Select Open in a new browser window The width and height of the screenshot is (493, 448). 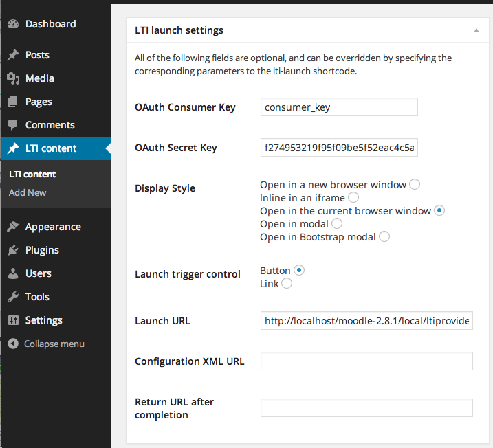point(414,184)
